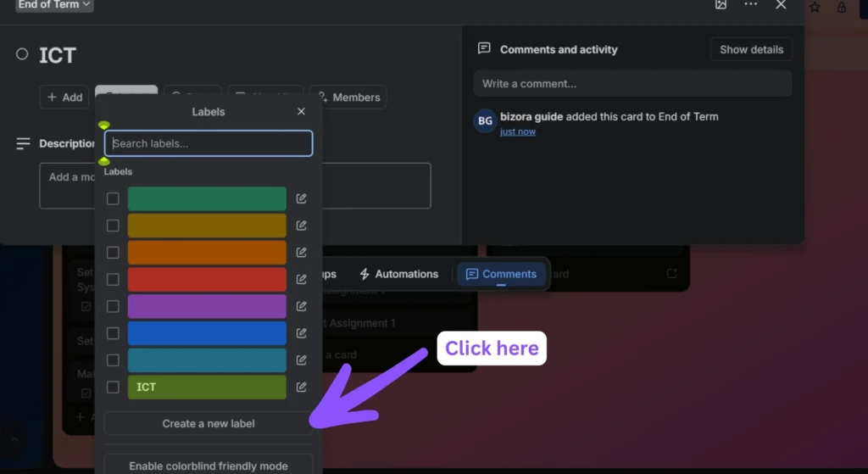Star the board with the star icon
This screenshot has width=868, height=474.
[815, 7]
